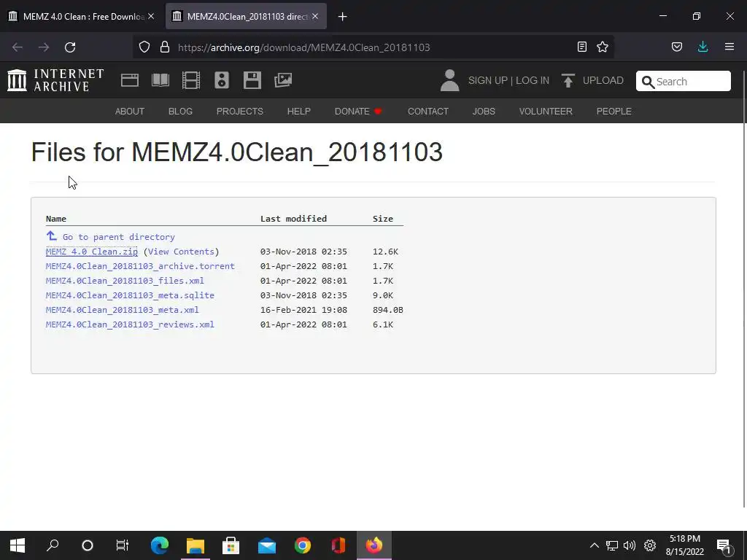747x560 pixels.
Task: Click the site security padlock icon
Action: click(165, 47)
